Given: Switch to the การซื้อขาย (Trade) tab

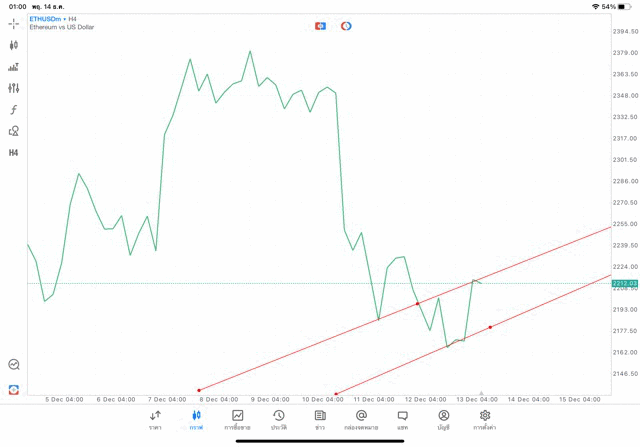Looking at the screenshot, I should [x=238, y=419].
